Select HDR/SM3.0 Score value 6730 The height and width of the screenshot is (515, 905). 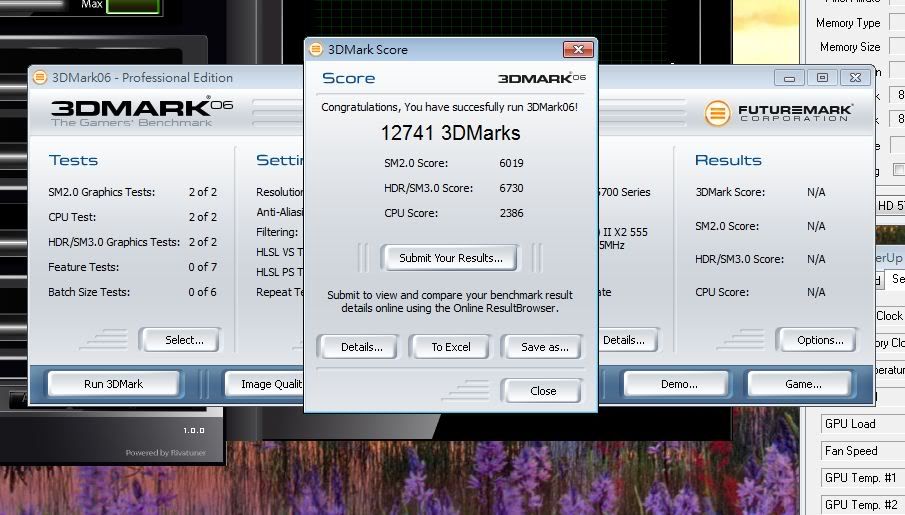click(x=511, y=188)
